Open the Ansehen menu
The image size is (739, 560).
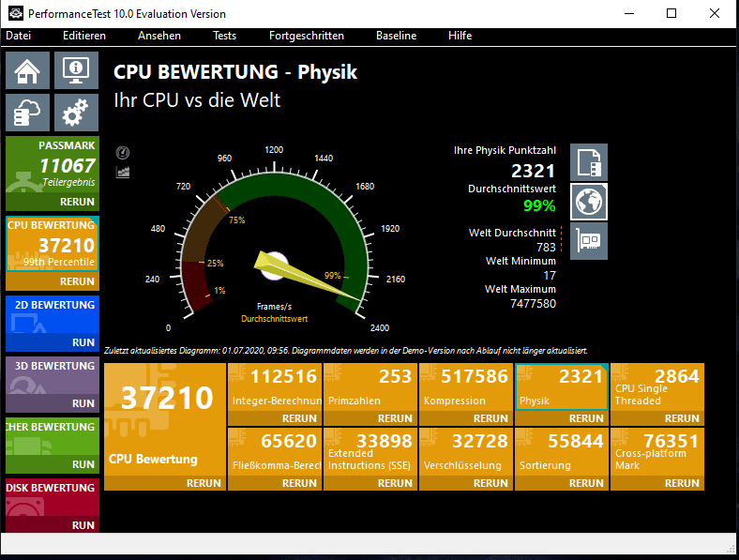pos(159,36)
